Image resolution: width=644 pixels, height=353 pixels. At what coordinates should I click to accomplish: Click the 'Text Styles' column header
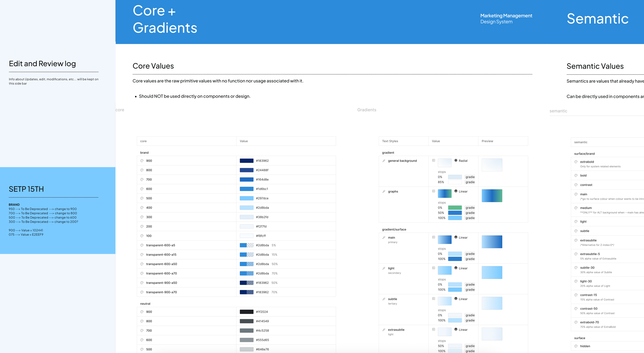pyautogui.click(x=390, y=141)
